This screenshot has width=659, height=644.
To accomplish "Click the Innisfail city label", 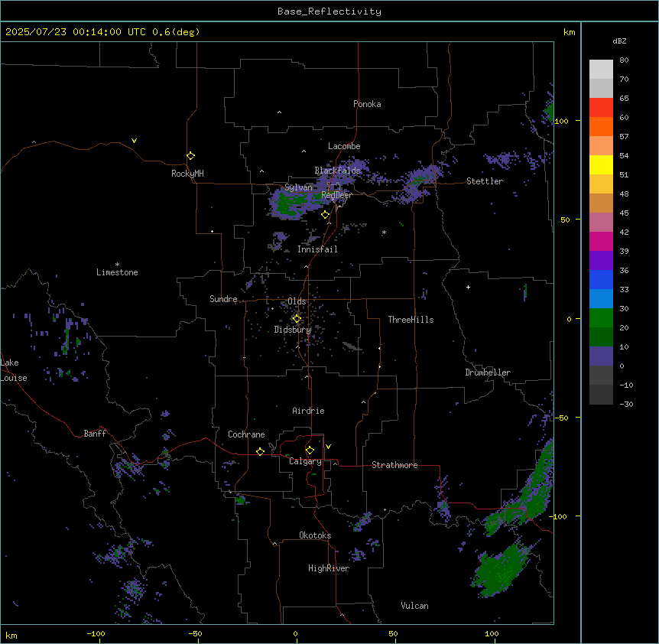I will [x=317, y=249].
